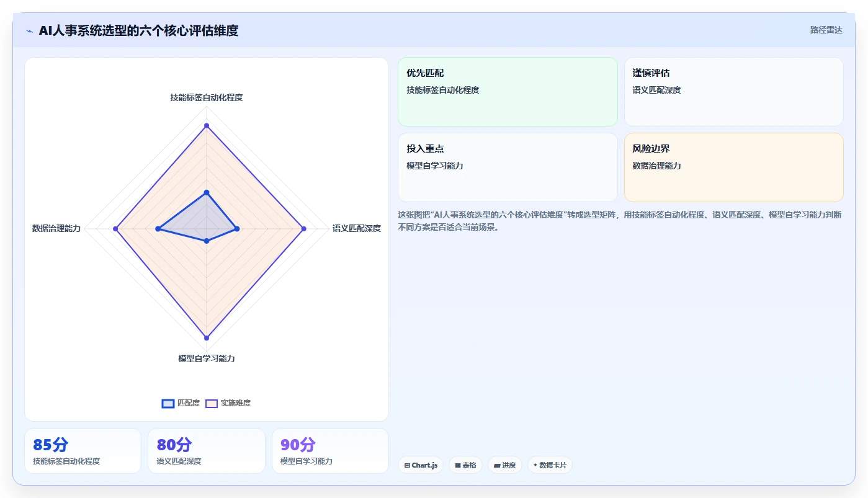Click the 匹配度 left data point

[158, 229]
